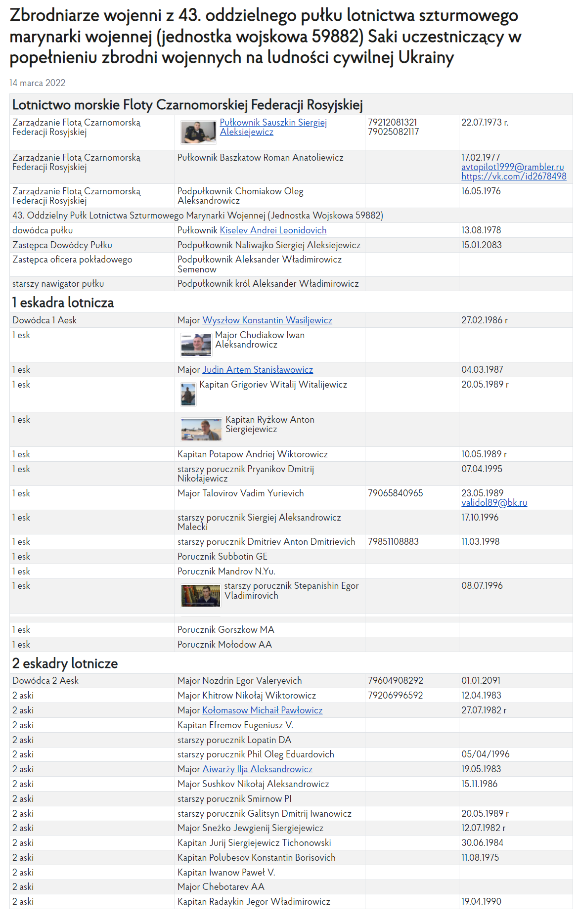The width and height of the screenshot is (578, 924).
Task: View Kapitan Grigoriev's photo thumbnail
Action: coord(188,395)
